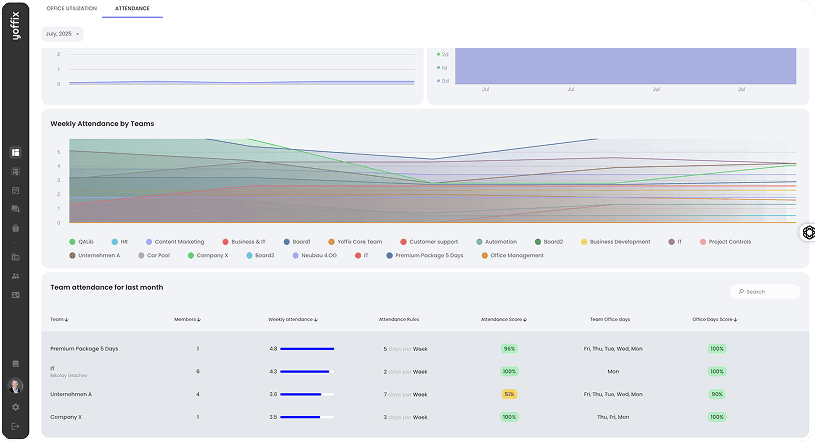Click 'Thu, Fri, Mon' team office days

point(613,417)
